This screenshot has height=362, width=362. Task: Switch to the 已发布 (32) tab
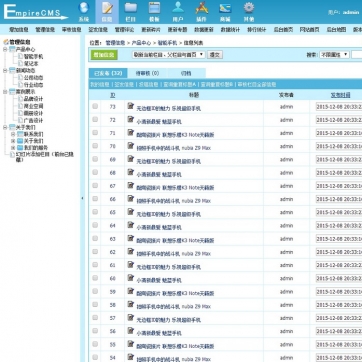108,73
